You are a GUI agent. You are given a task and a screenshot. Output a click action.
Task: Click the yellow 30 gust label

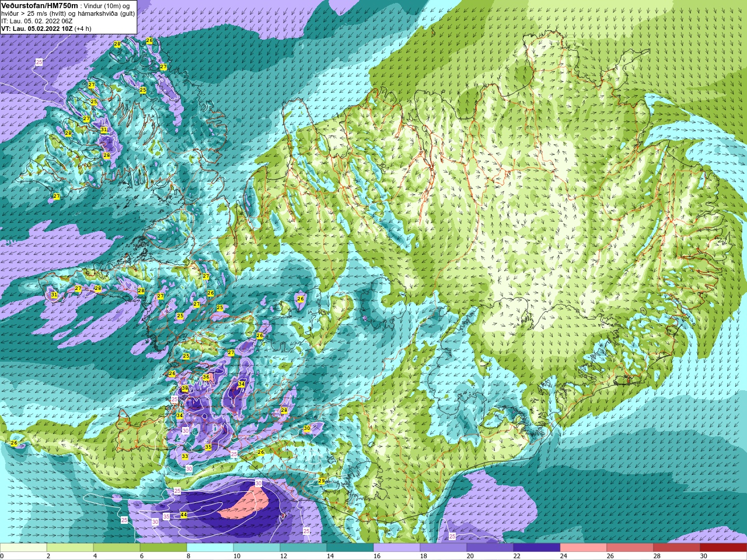[x=307, y=428]
